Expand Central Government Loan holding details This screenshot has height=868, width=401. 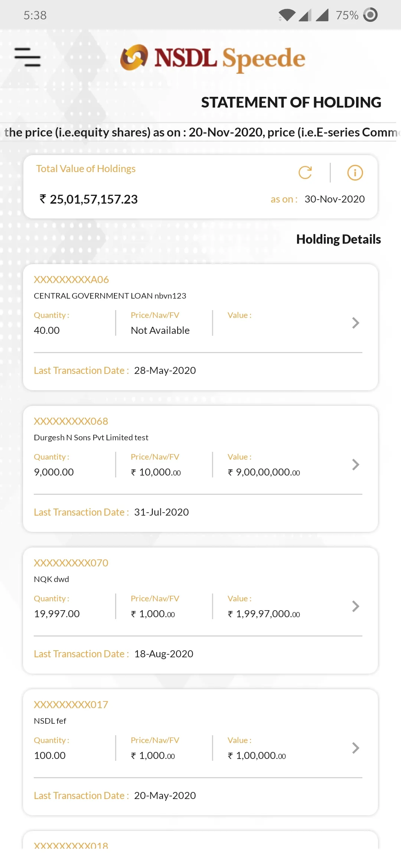tap(355, 323)
